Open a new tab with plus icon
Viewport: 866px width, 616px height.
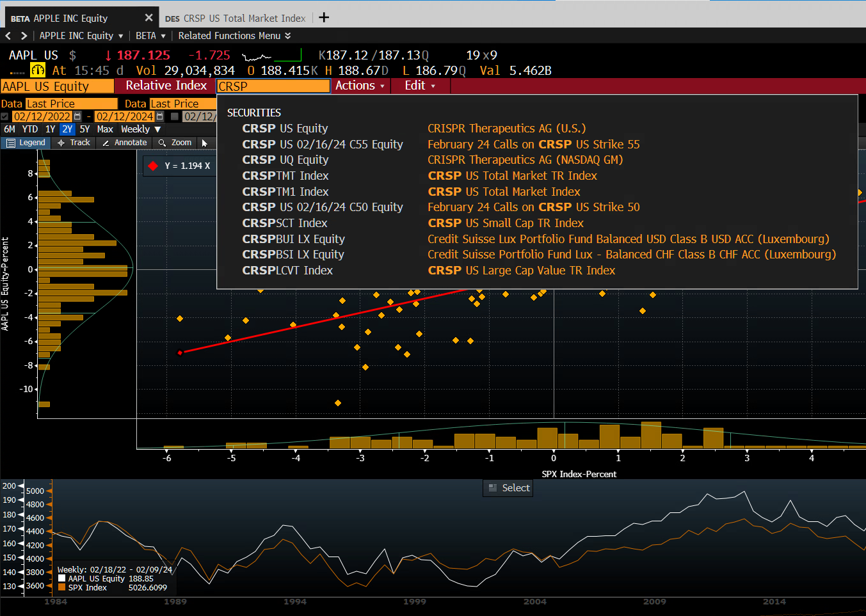coord(324,17)
